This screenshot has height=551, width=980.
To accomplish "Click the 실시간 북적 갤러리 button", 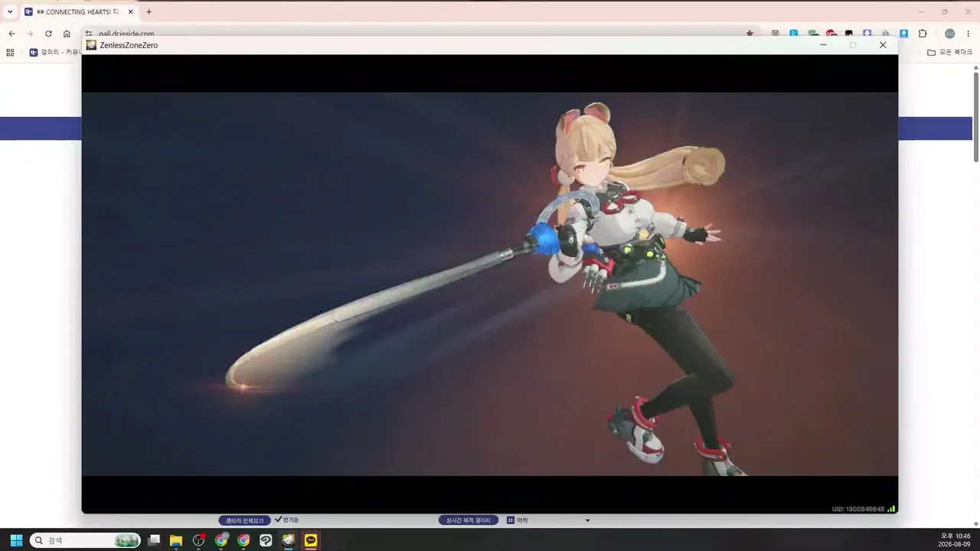I will (x=469, y=520).
